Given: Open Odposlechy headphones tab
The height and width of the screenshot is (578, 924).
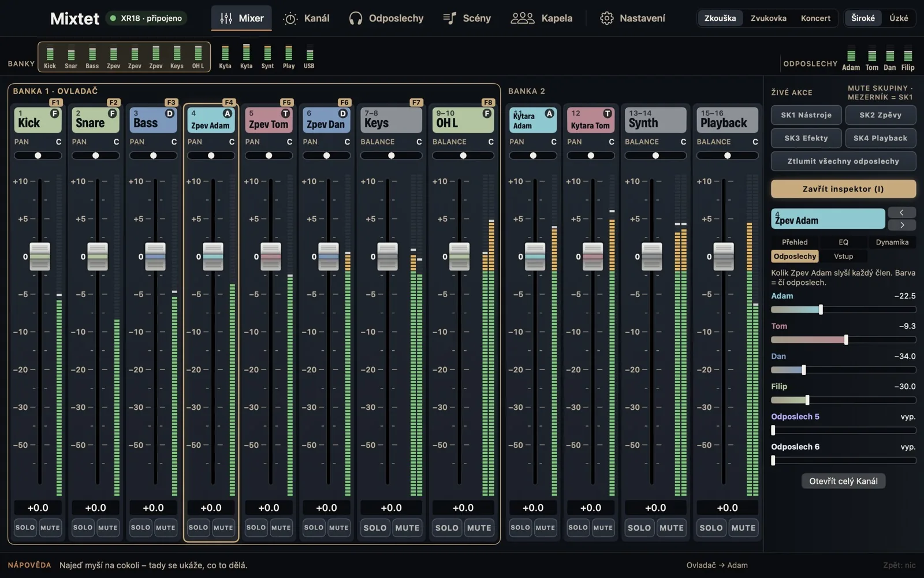Looking at the screenshot, I should pyautogui.click(x=386, y=18).
